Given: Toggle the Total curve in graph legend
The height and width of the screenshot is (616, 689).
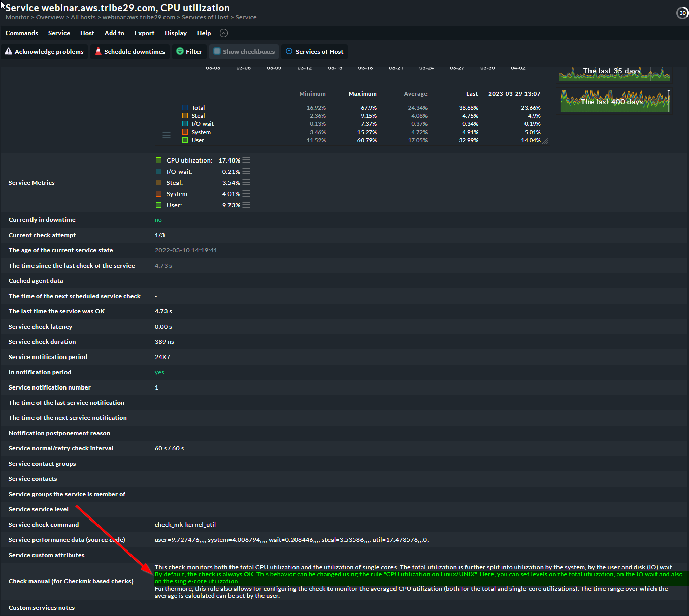Looking at the screenshot, I should tap(198, 108).
